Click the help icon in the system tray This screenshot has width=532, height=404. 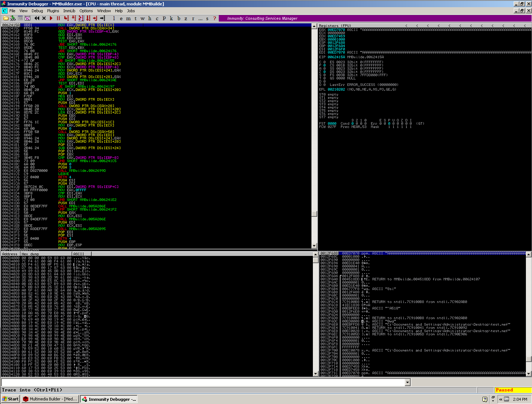pos(485,399)
